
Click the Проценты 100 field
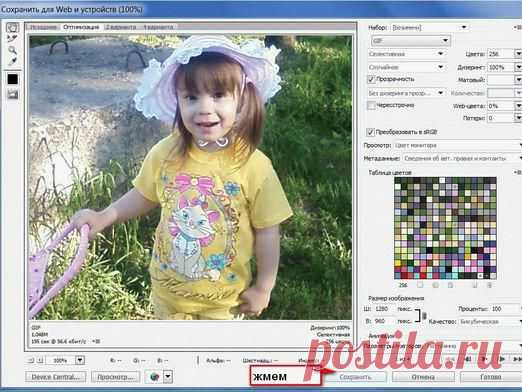click(505, 309)
